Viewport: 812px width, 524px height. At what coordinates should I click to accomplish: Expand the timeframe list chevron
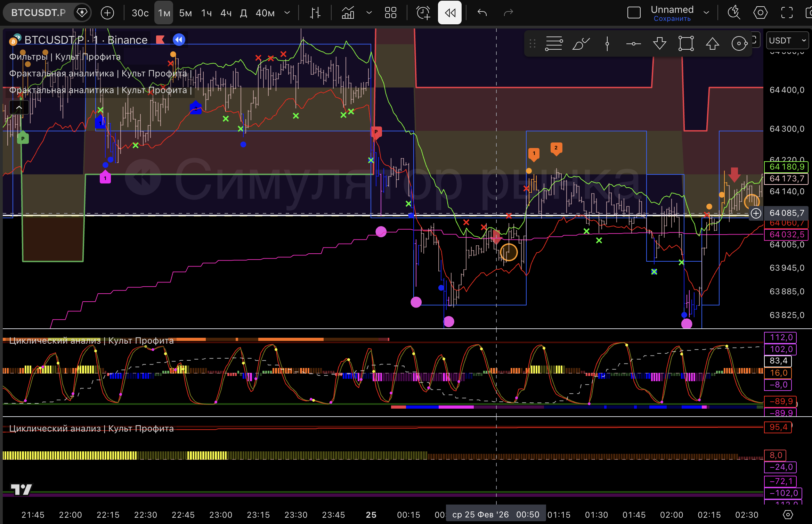pyautogui.click(x=287, y=13)
